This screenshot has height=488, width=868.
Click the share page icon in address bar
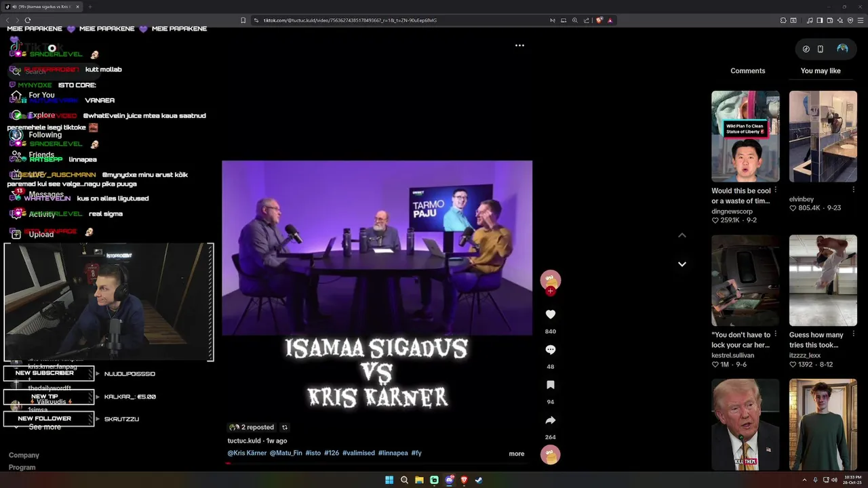click(x=587, y=20)
